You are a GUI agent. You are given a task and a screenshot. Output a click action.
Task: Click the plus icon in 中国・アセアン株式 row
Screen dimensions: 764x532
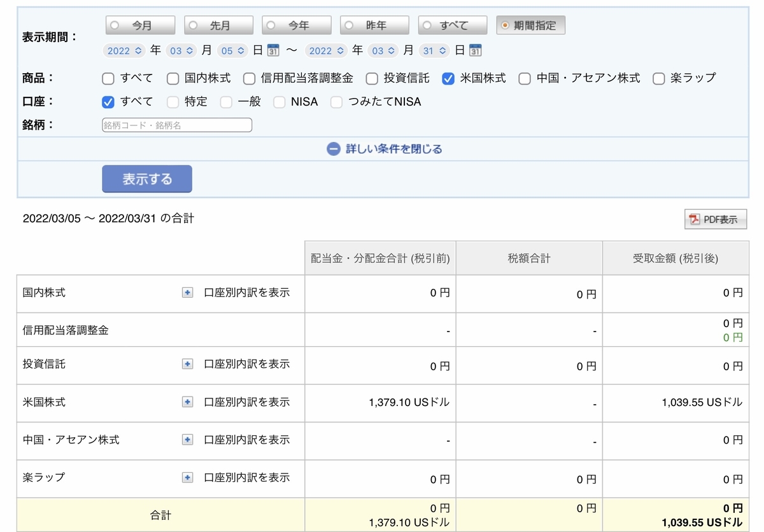tap(187, 440)
